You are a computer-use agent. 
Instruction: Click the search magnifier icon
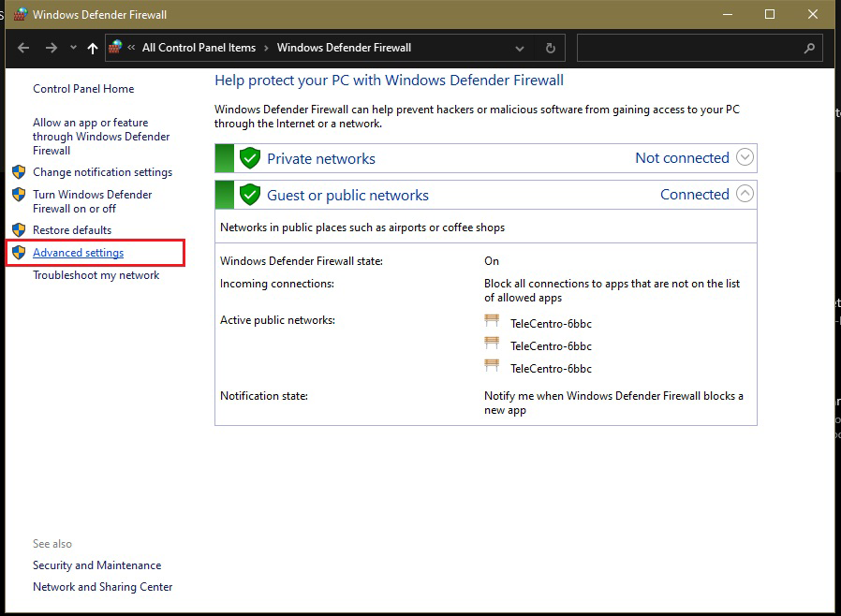tap(809, 49)
